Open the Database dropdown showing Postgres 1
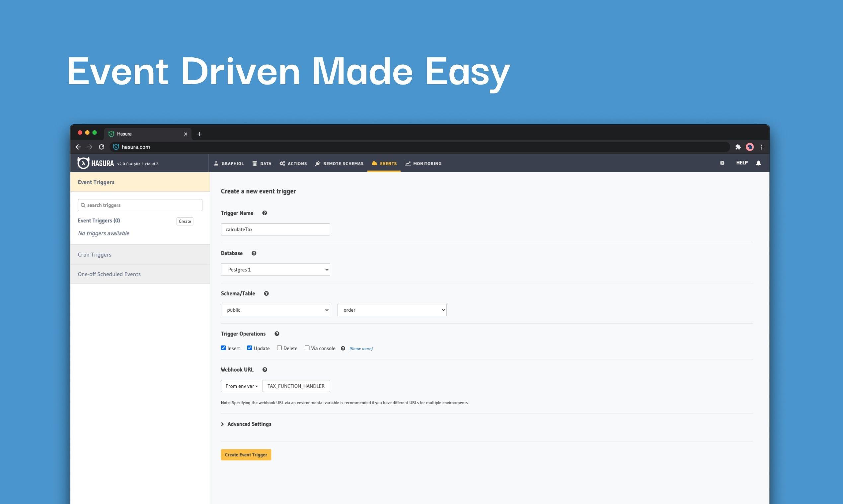843x504 pixels. [x=275, y=270]
